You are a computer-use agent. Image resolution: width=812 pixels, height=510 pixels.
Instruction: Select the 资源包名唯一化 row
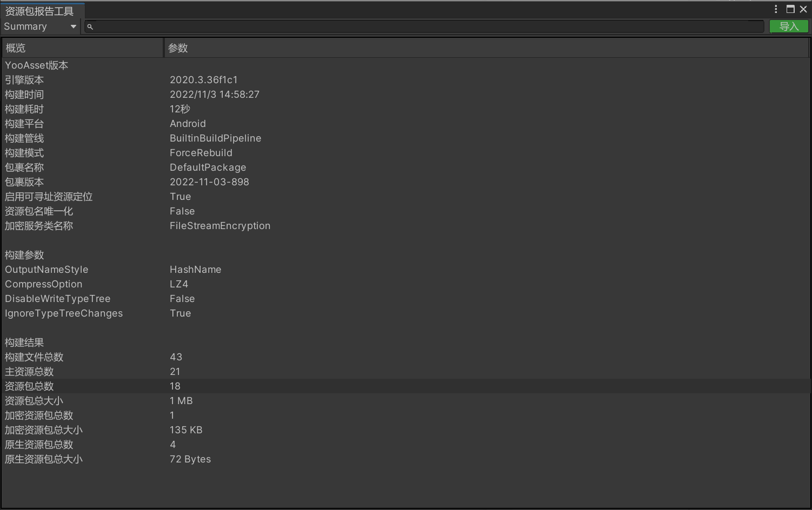tap(405, 211)
